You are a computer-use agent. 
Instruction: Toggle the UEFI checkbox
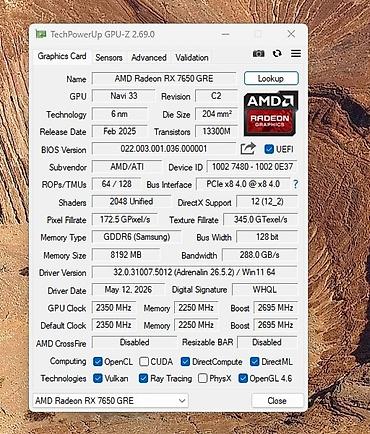click(x=269, y=149)
